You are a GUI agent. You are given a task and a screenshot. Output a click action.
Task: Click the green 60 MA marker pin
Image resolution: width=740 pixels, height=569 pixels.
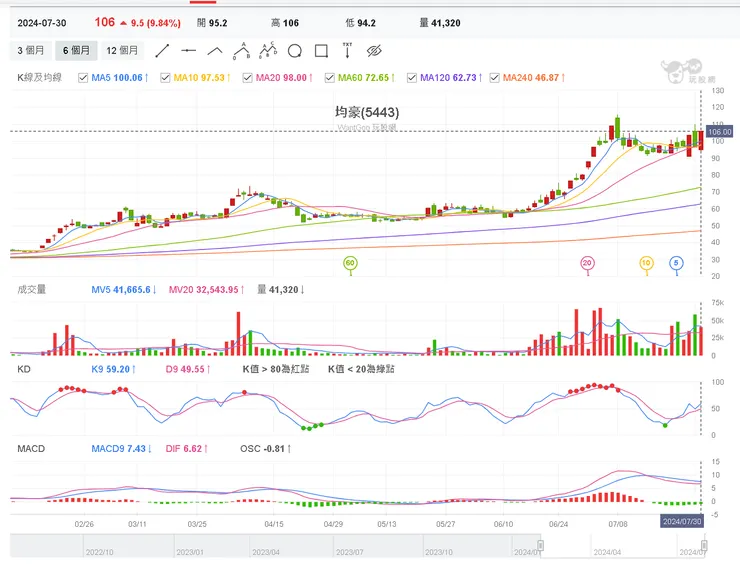pos(350,264)
